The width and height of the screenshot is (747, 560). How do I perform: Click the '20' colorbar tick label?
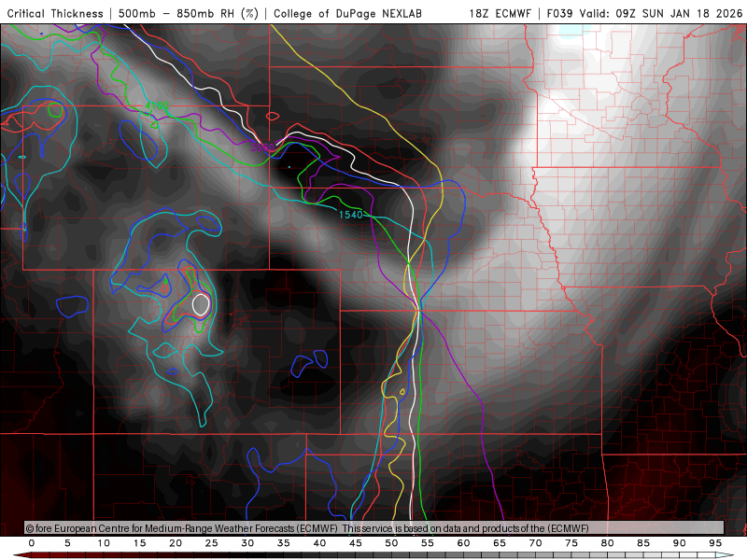176,543
